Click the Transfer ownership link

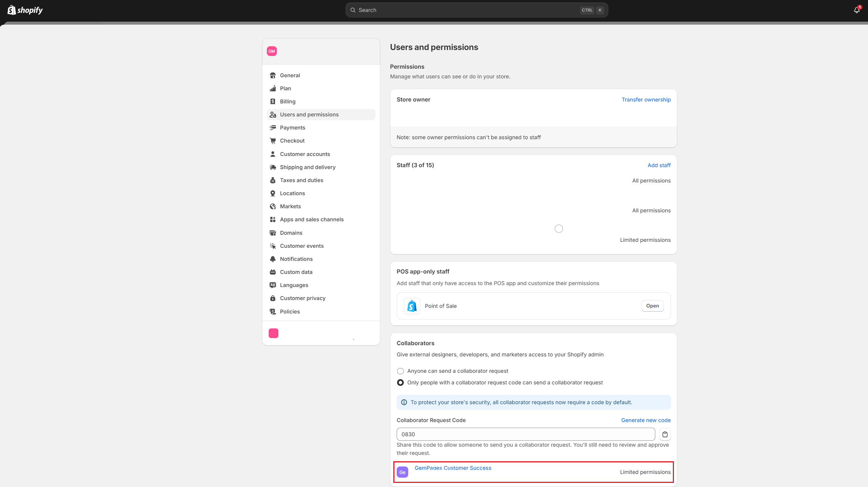pyautogui.click(x=646, y=99)
